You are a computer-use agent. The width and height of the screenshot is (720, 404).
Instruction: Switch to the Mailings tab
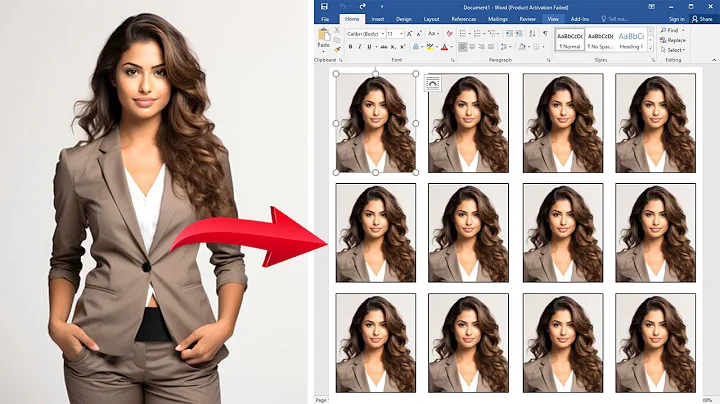point(498,19)
